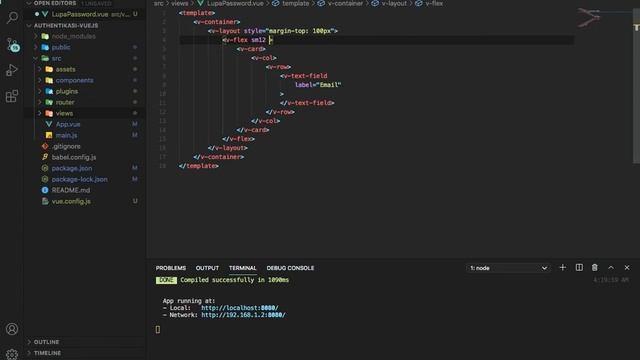Open main.js file
The image size is (640, 360).
[x=66, y=135]
